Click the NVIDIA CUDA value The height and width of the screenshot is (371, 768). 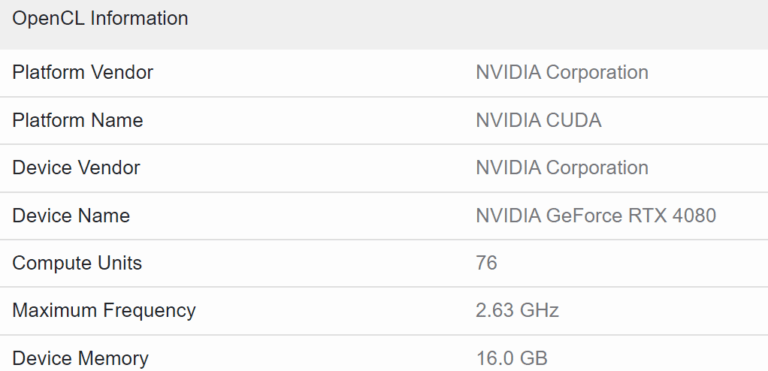click(538, 120)
